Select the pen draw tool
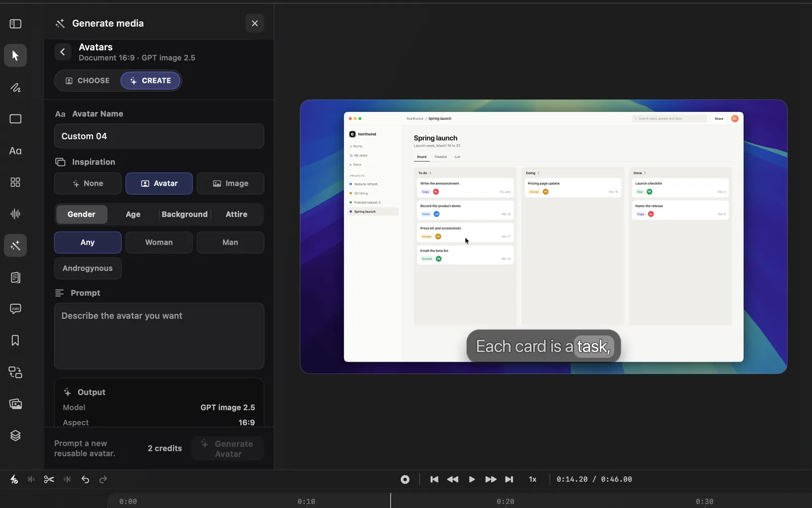 tap(15, 87)
